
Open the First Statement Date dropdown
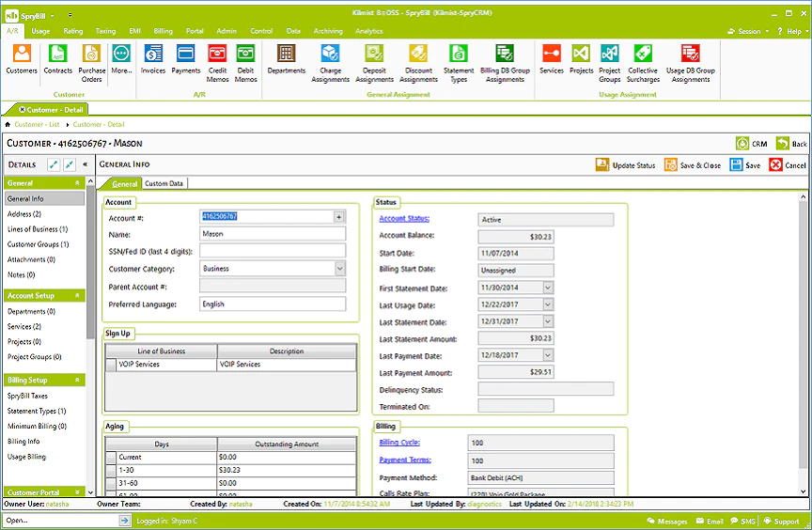pos(548,288)
